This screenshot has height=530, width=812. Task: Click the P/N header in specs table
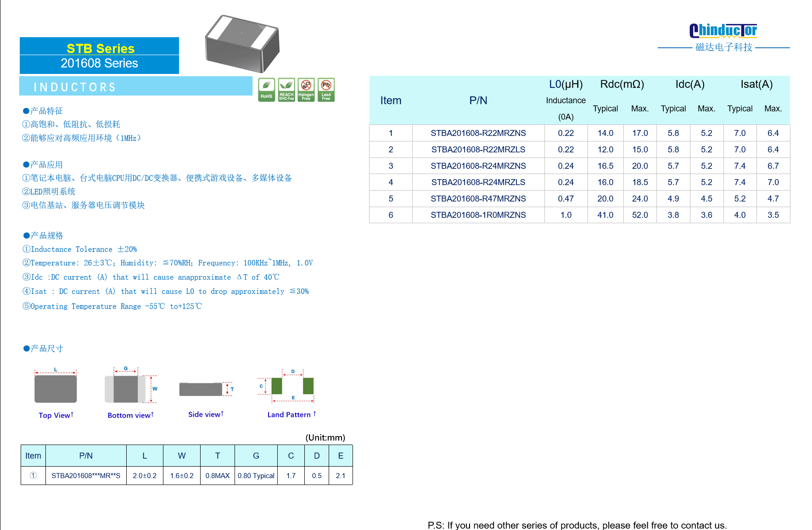coord(478,101)
